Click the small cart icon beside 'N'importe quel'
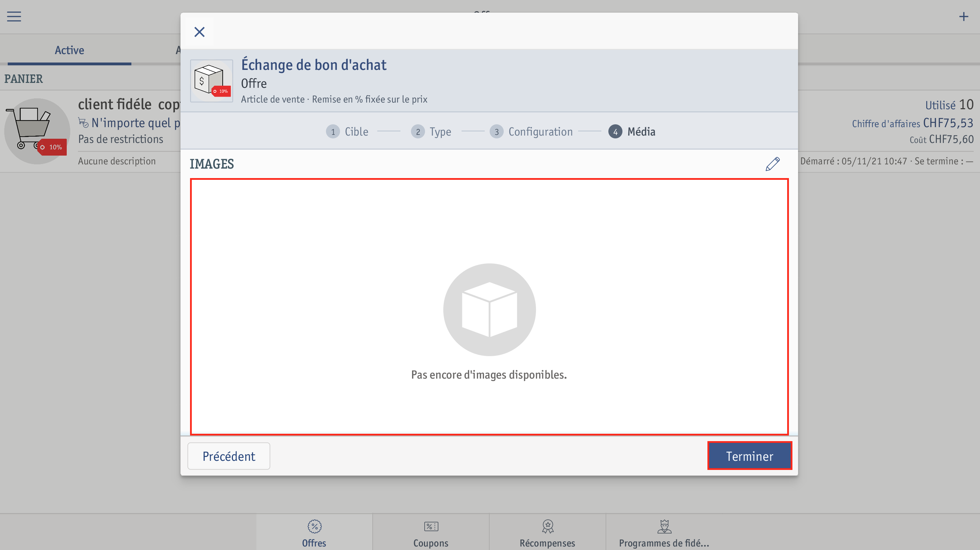Screen dimensions: 980x550 point(83,123)
